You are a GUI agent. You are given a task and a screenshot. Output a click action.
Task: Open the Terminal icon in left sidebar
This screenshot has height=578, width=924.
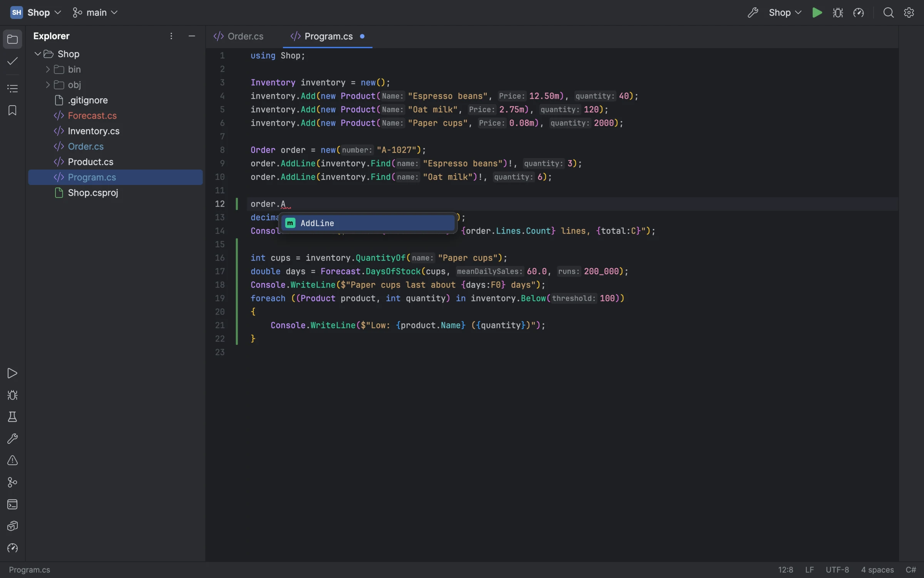tap(12, 504)
